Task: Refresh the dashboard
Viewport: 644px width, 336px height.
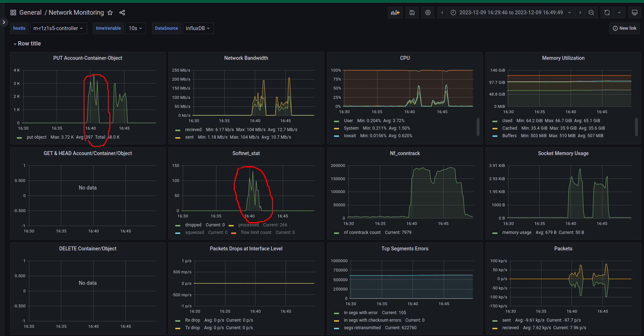Action: pos(607,13)
